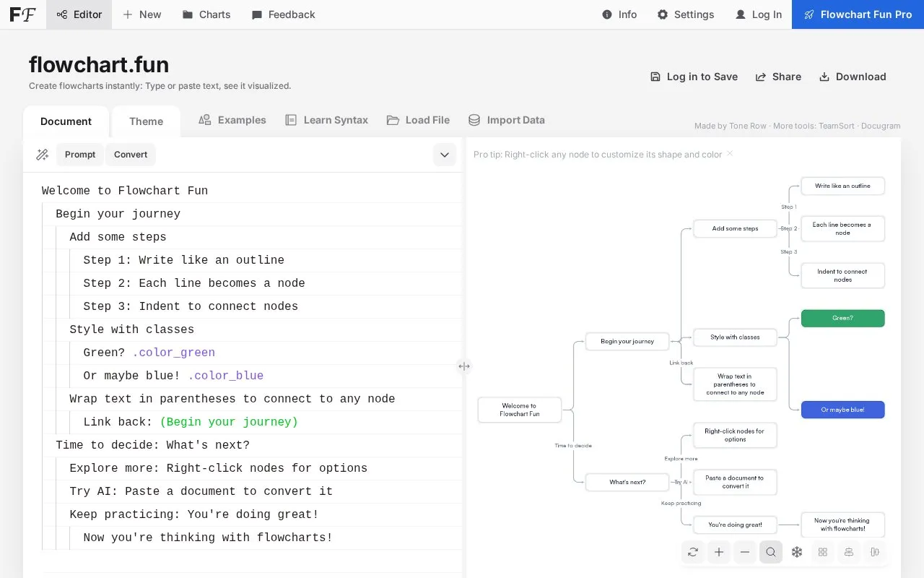Click the align horizontal distribute icon
Screen dimensions: 924x578
(875, 552)
